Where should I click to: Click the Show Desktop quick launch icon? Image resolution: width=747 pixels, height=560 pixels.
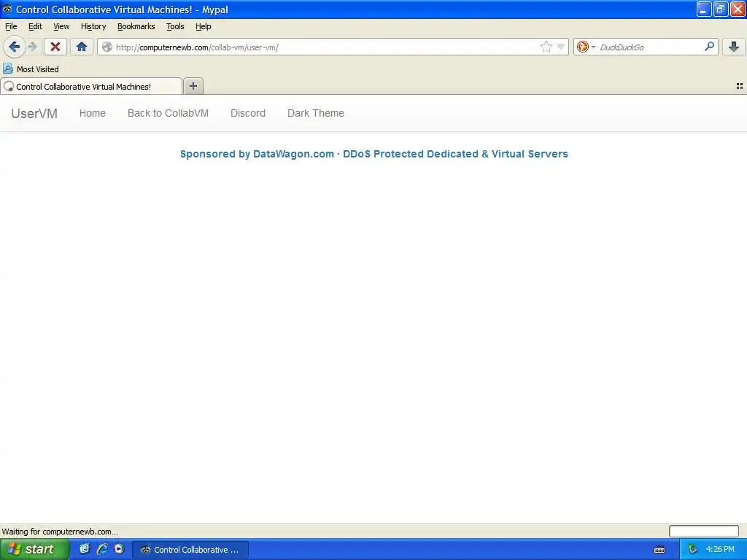(85, 549)
